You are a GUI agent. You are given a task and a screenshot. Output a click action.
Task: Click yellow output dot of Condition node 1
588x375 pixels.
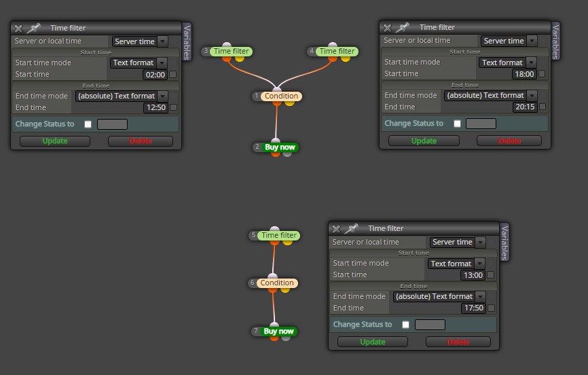289,103
